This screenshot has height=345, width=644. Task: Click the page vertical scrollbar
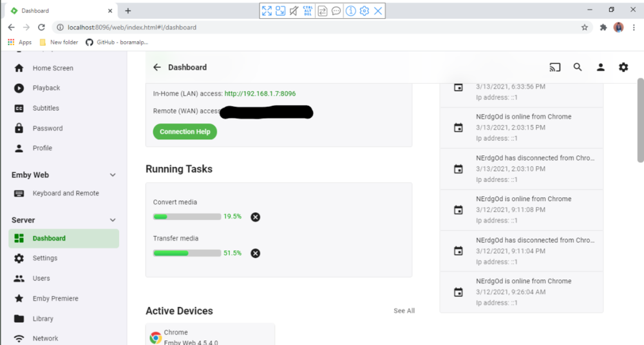(640, 120)
